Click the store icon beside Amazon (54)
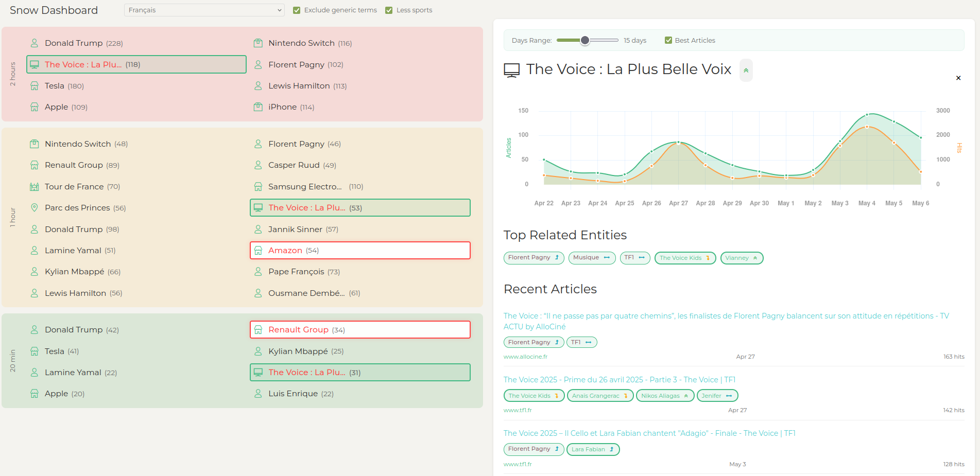The height and width of the screenshot is (476, 980). point(258,251)
